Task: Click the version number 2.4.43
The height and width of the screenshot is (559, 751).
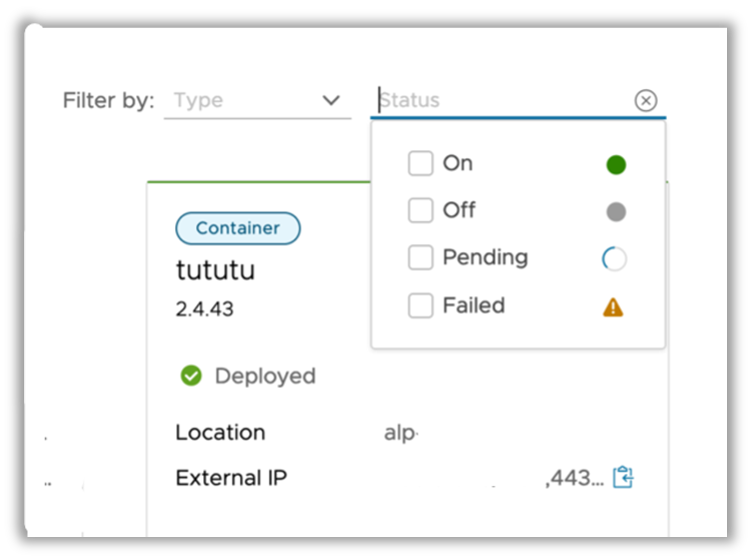Action: 204,308
